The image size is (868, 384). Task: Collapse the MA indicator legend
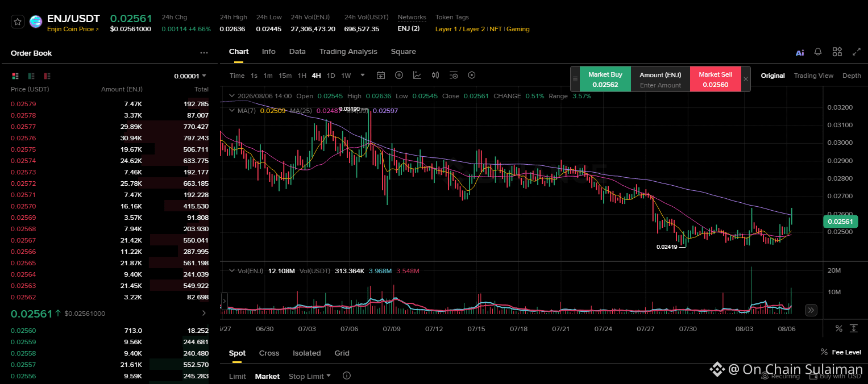(x=231, y=110)
